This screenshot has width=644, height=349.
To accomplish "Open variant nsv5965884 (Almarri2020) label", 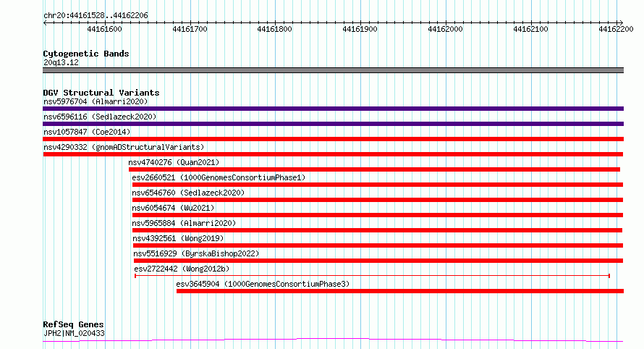I will click(x=184, y=223).
